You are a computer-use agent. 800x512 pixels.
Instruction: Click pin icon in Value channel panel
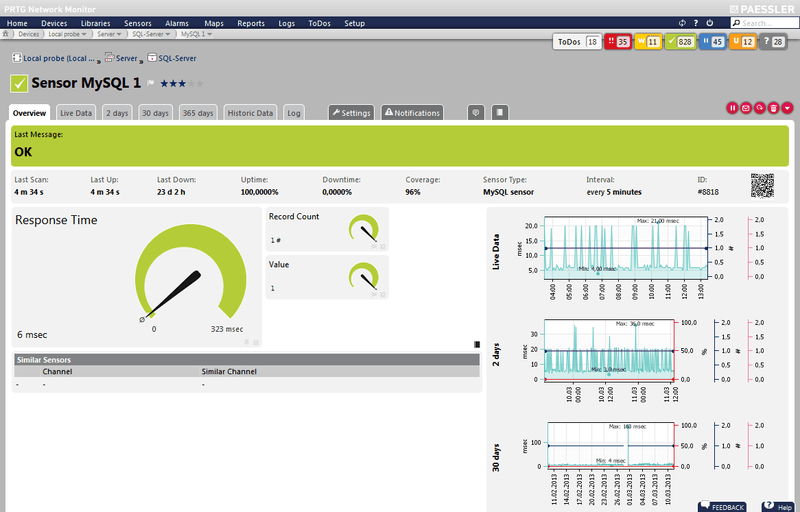[373, 294]
